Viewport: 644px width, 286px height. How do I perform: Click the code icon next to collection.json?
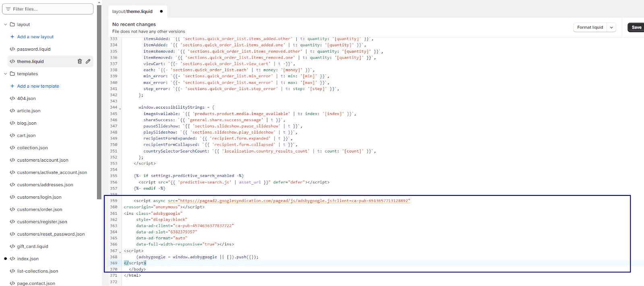pyautogui.click(x=12, y=148)
